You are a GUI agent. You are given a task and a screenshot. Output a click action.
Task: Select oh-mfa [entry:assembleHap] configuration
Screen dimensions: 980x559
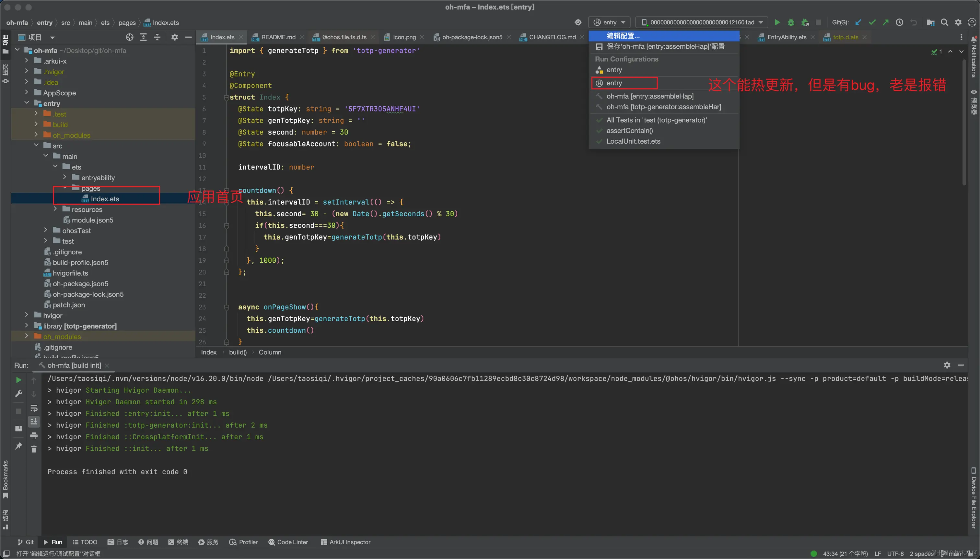coord(664,96)
